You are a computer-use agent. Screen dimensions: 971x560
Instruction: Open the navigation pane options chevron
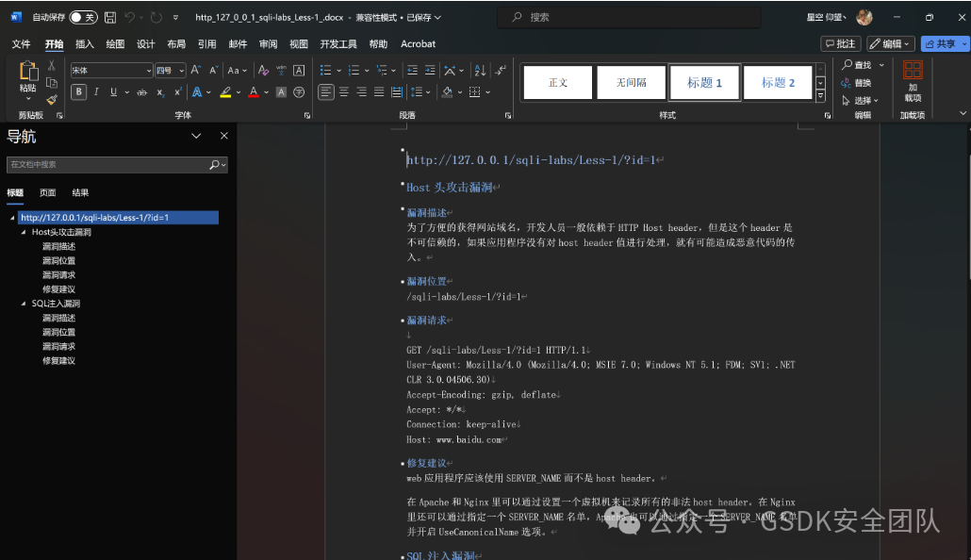pyautogui.click(x=196, y=136)
